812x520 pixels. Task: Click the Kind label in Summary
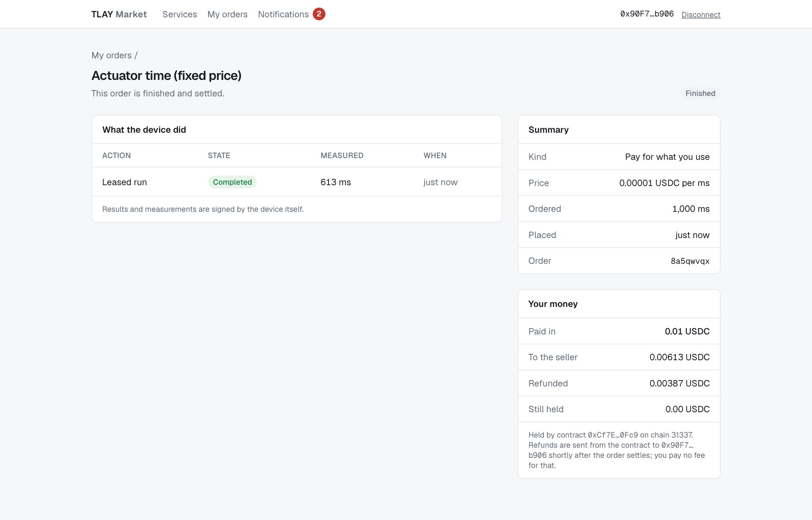pyautogui.click(x=538, y=157)
